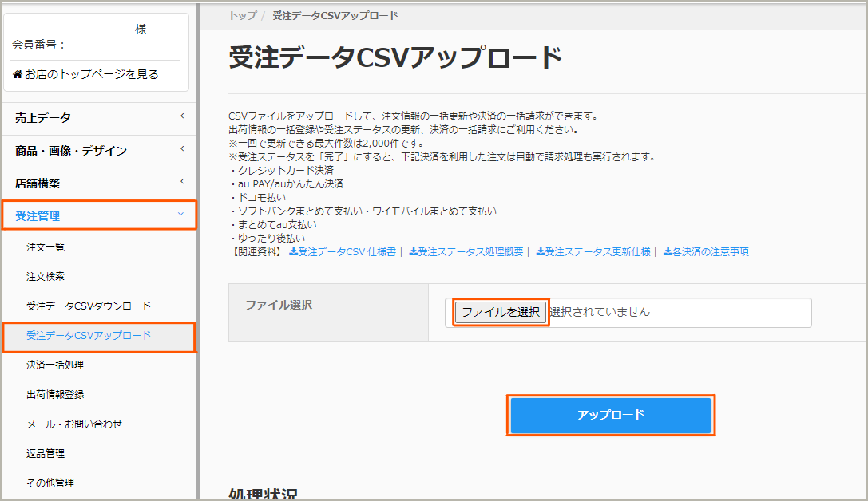
Task: Click the トップ breadcrumb link
Action: tap(243, 15)
